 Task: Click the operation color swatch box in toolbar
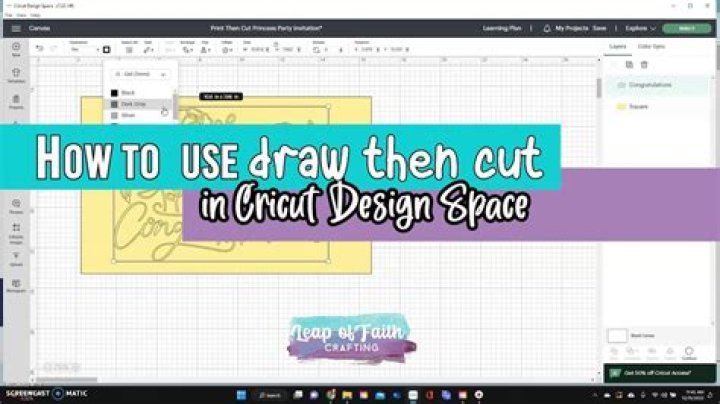[x=107, y=49]
